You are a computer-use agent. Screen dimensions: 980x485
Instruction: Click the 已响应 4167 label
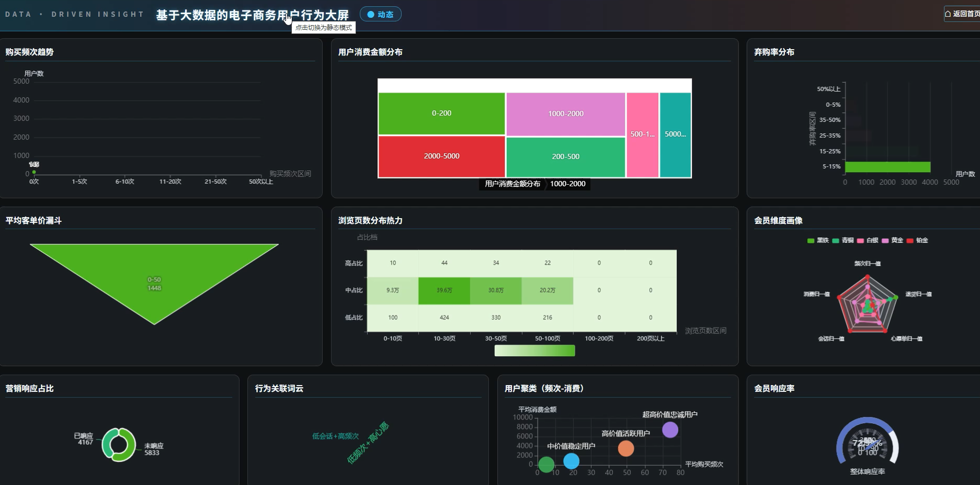coord(84,439)
